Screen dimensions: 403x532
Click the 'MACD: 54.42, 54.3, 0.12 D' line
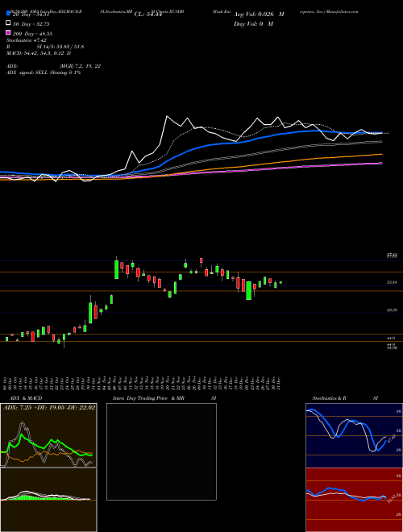pyautogui.click(x=39, y=53)
